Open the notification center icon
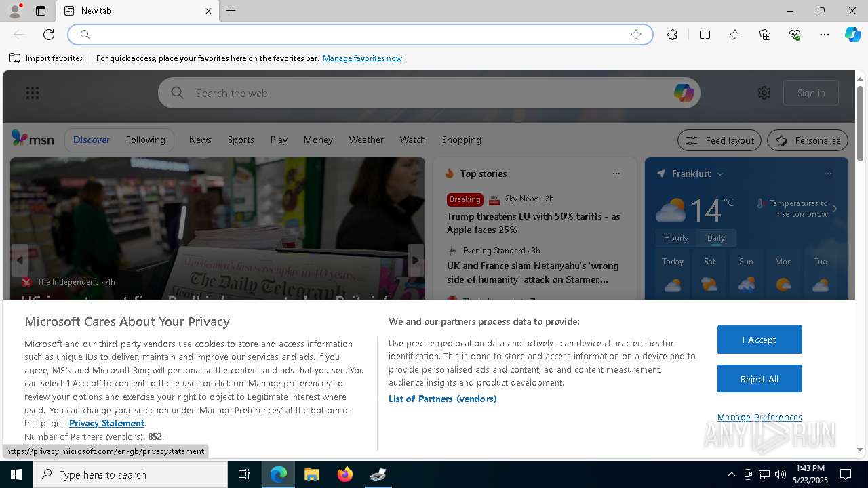Screen dimensions: 868x488 click(846, 474)
